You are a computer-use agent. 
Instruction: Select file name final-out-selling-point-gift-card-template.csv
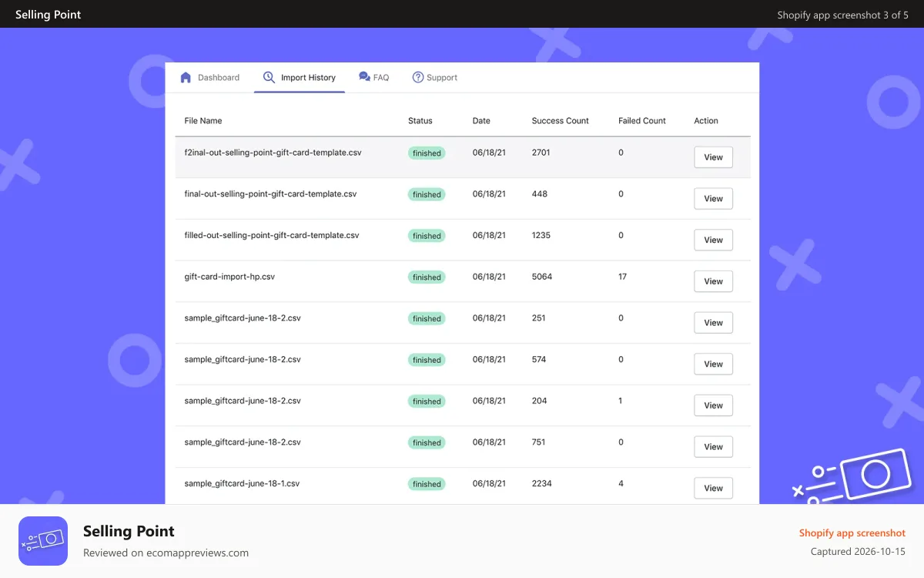pos(271,194)
